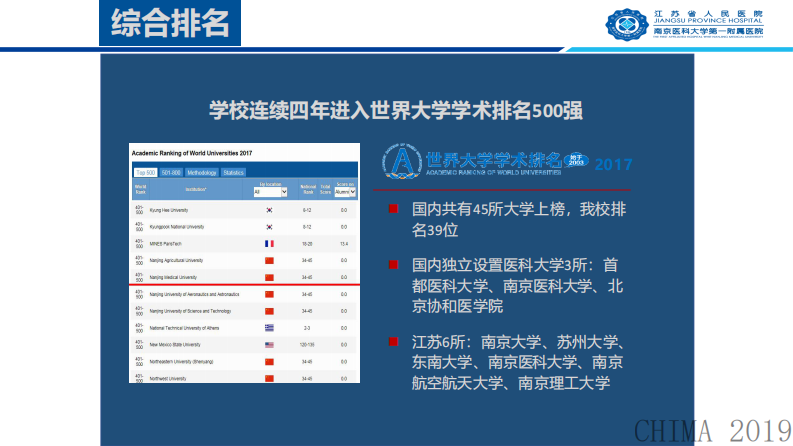
Task: Open the Northeastern University (Shenyang) link
Action: click(181, 362)
